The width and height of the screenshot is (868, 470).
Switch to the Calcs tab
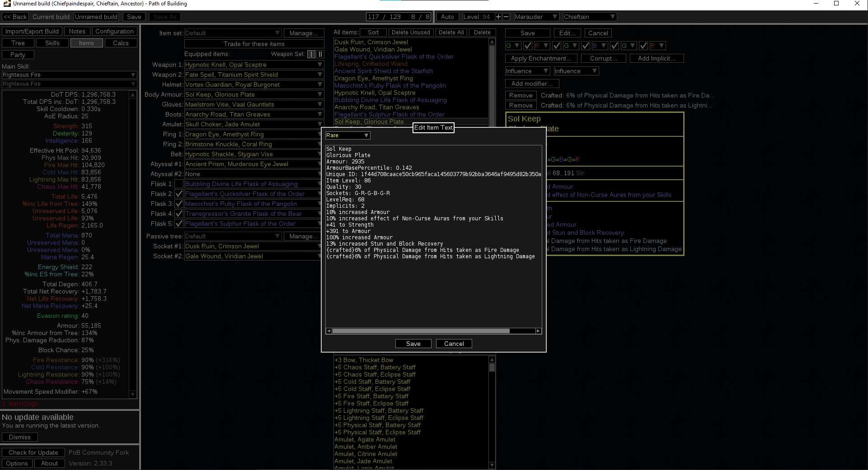[x=121, y=43]
